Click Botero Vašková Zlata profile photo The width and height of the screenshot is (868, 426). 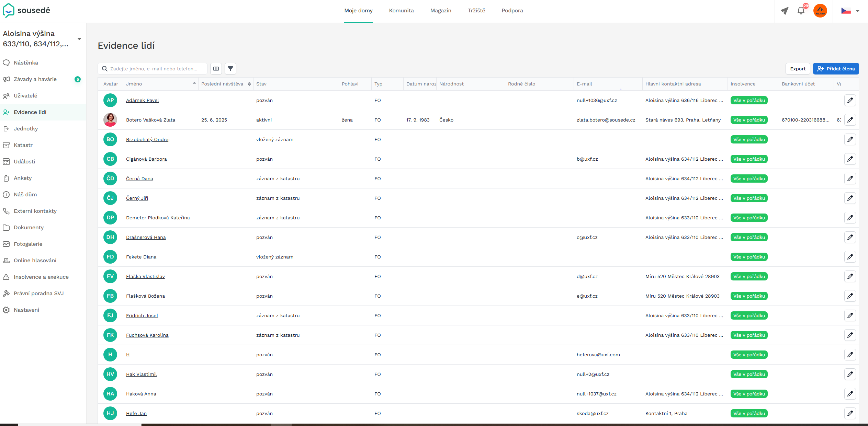click(110, 120)
